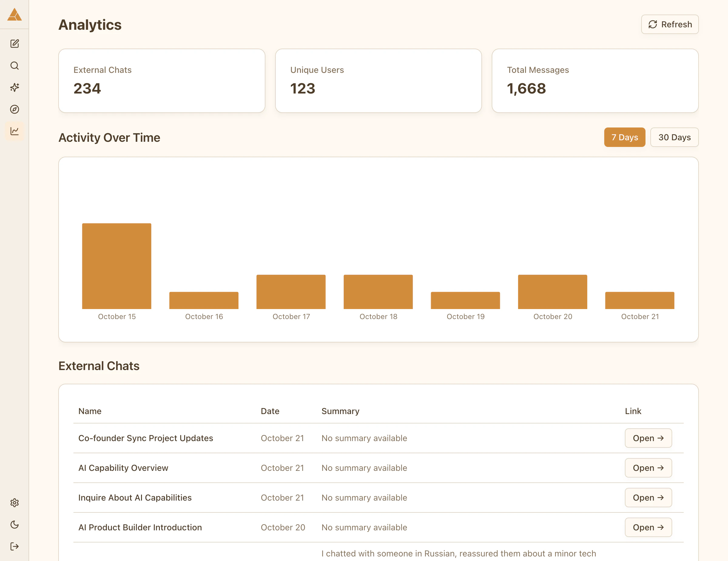Select the Summary column header
Screen dimensions: 728x561
340,411
